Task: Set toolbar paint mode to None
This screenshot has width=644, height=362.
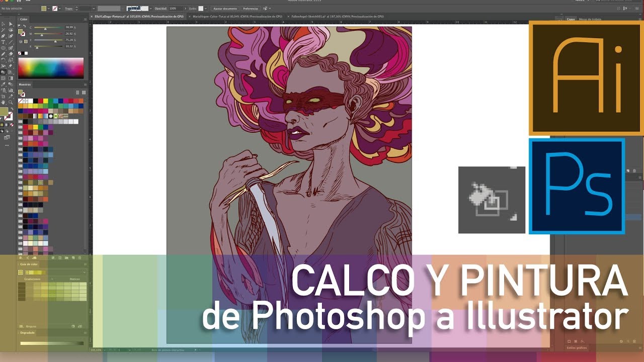Action: tap(12, 124)
